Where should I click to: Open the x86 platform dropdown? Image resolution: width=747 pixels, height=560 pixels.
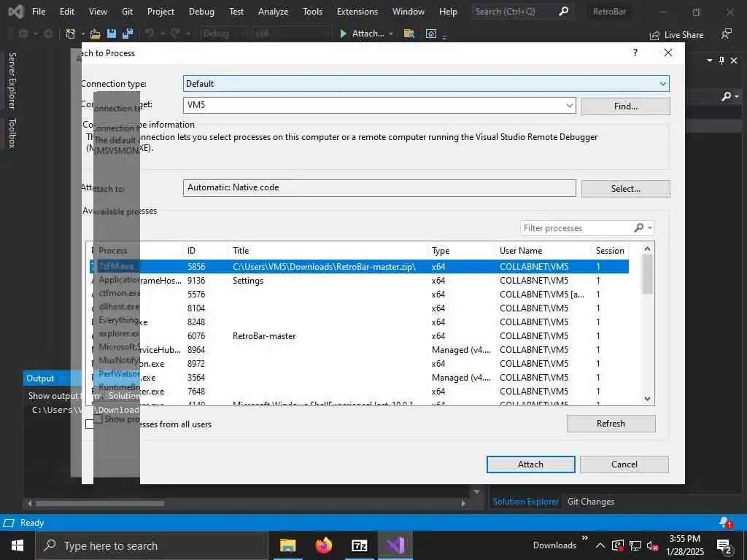coord(292,34)
